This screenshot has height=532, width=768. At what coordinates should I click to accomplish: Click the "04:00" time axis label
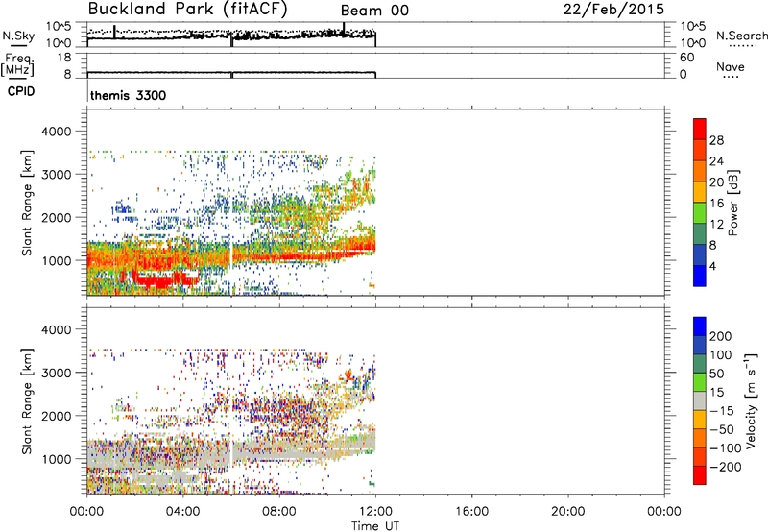182,512
